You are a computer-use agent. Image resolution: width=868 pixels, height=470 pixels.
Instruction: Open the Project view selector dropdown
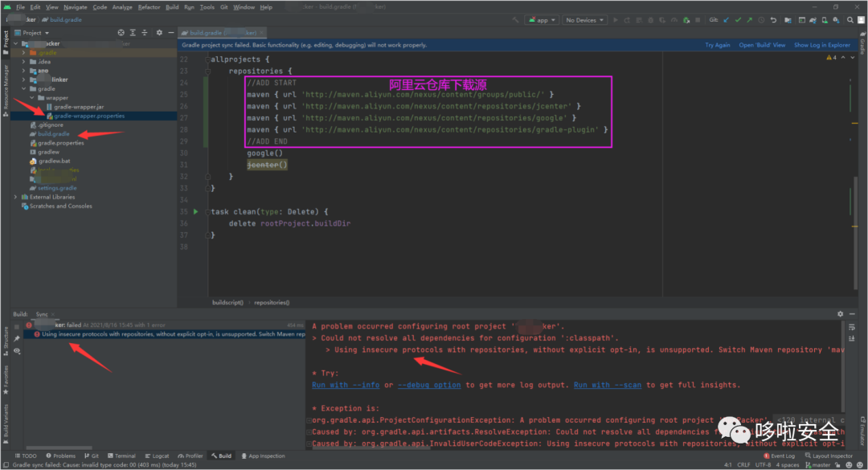click(32, 33)
